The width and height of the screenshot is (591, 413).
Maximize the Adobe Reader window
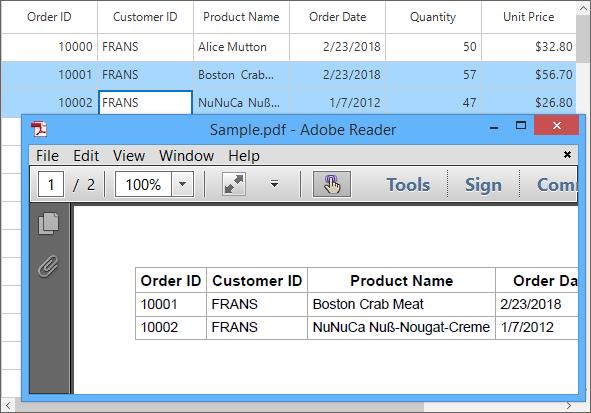pos(521,125)
